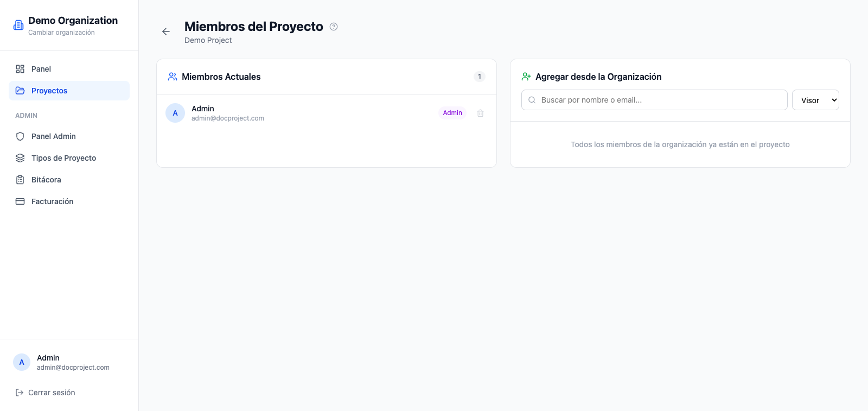The height and width of the screenshot is (411, 868).
Task: Click admin@docproject.com in sidebar footer
Action: click(73, 368)
